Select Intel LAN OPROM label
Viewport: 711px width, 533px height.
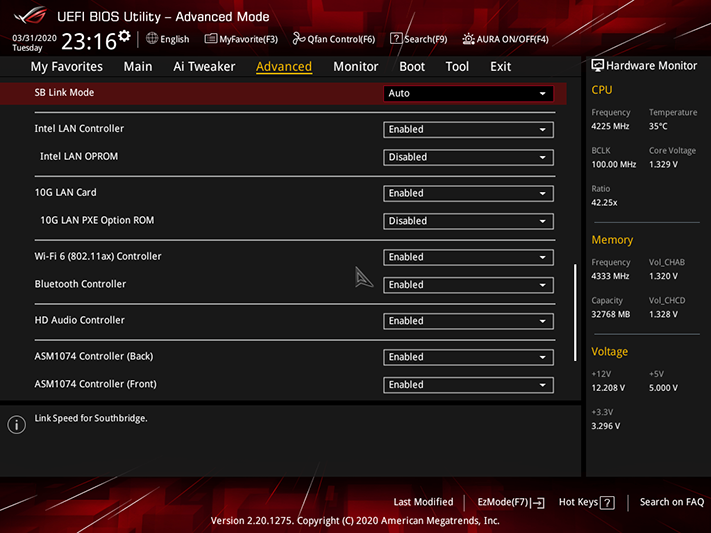click(x=79, y=156)
